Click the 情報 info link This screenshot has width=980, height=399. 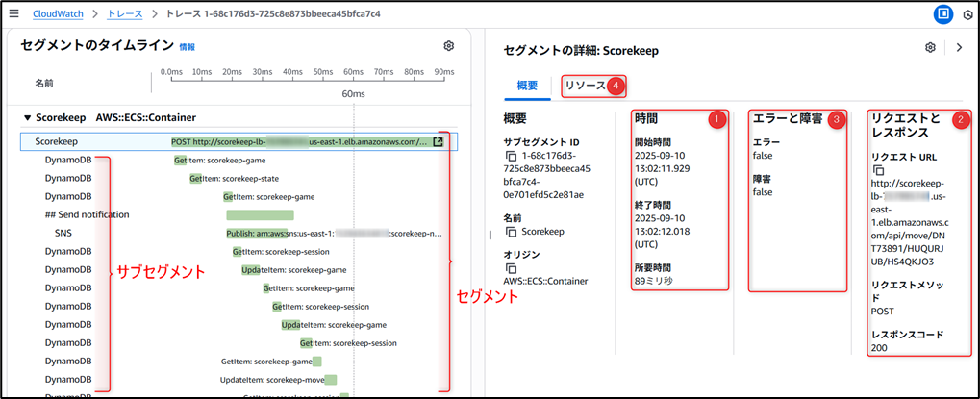(x=187, y=47)
